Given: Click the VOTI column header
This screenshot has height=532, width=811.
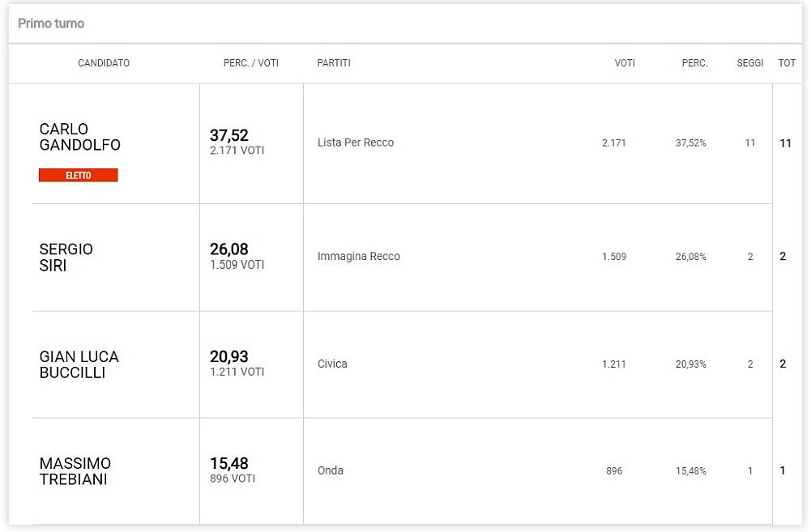Looking at the screenshot, I should point(625,63).
